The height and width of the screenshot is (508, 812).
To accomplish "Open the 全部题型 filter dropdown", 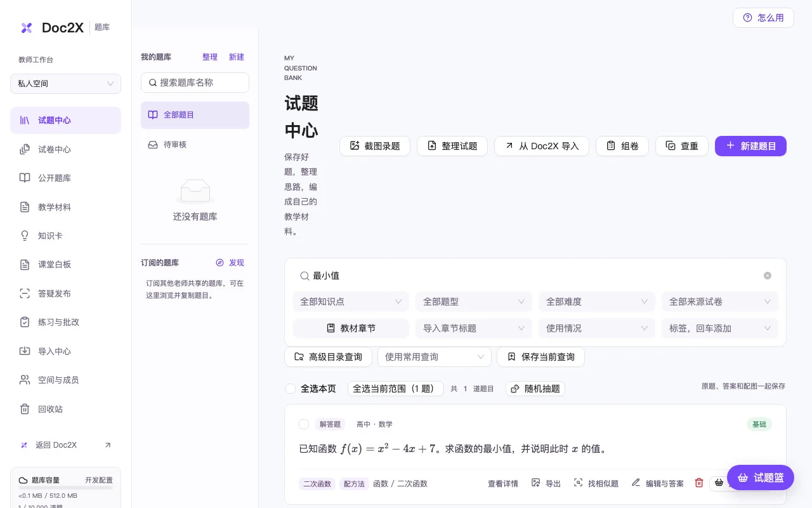I will coord(474,302).
